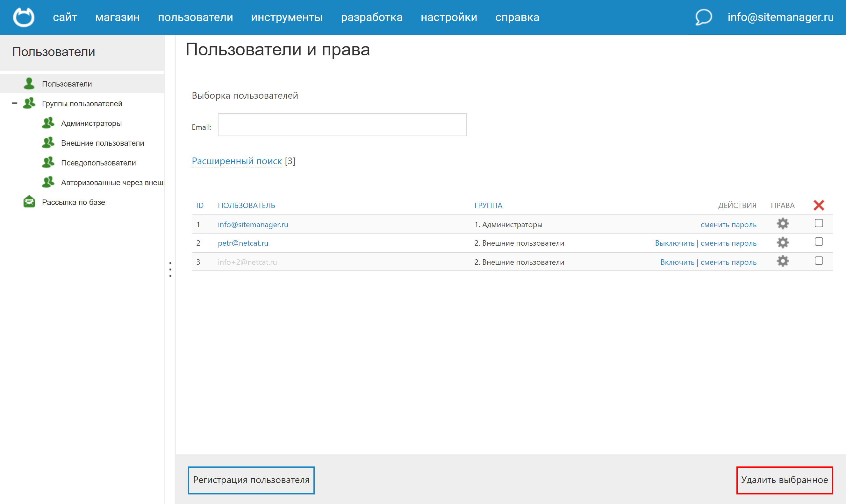Viewport: 846px width, 504px height.
Task: Click Выключить for petr@netcat.ru
Action: coord(675,243)
